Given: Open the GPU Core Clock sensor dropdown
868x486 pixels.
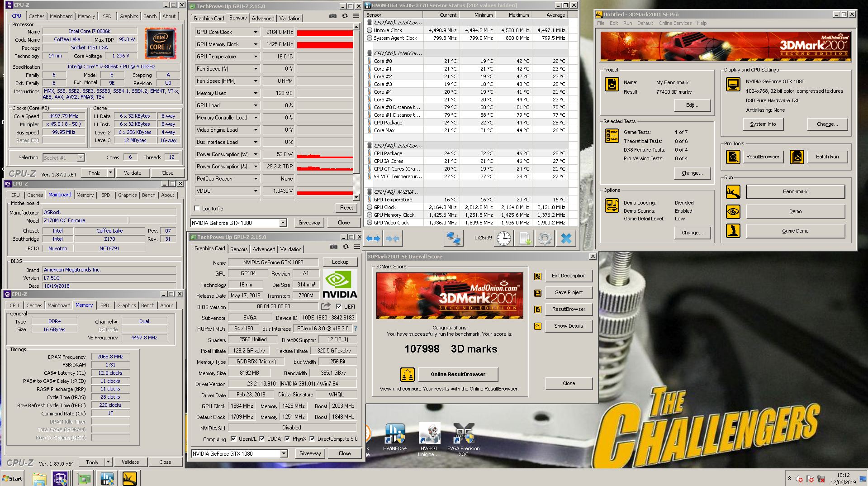Looking at the screenshot, I should click(256, 32).
